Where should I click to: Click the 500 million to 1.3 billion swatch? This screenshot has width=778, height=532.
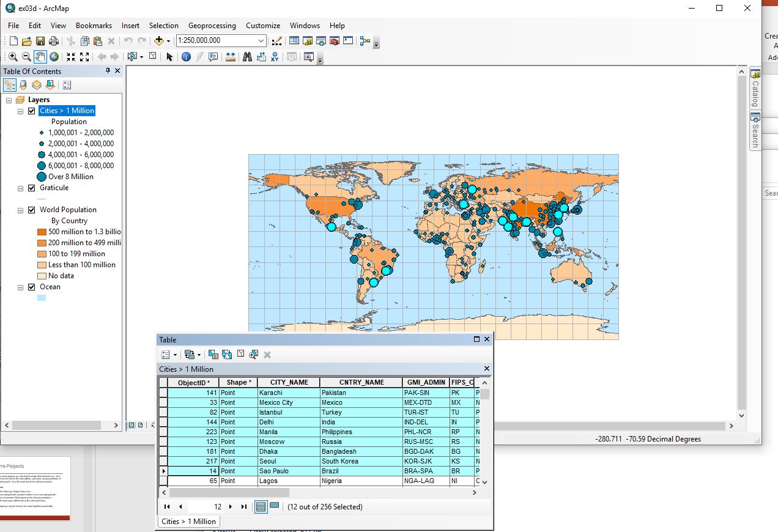pyautogui.click(x=42, y=232)
